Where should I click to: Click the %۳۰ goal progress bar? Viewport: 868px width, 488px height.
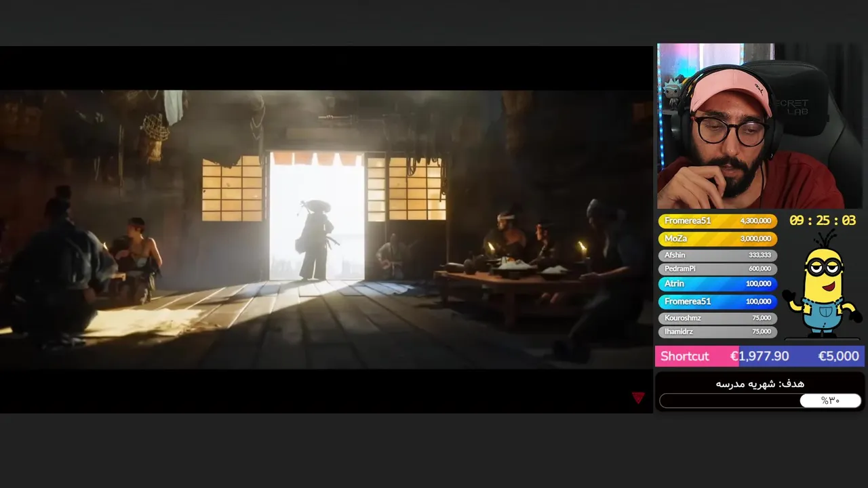(760, 401)
